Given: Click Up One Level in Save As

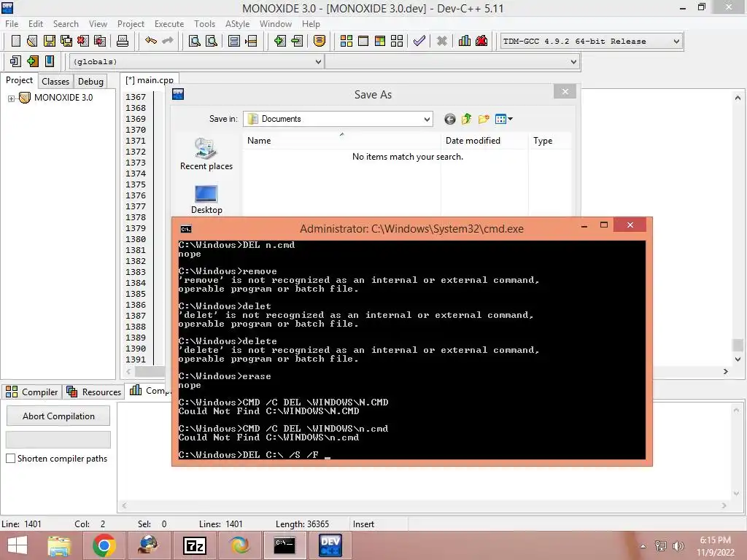Looking at the screenshot, I should click(466, 119).
